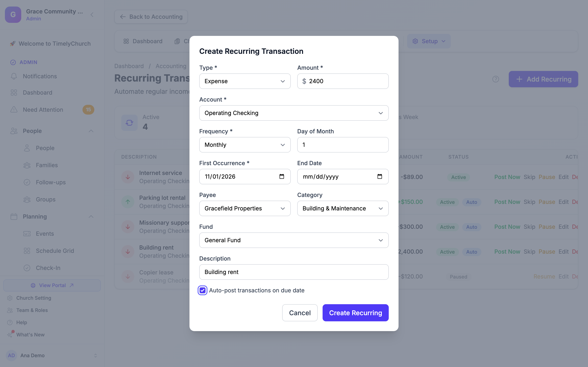Click the help question mark icon

coord(496,79)
